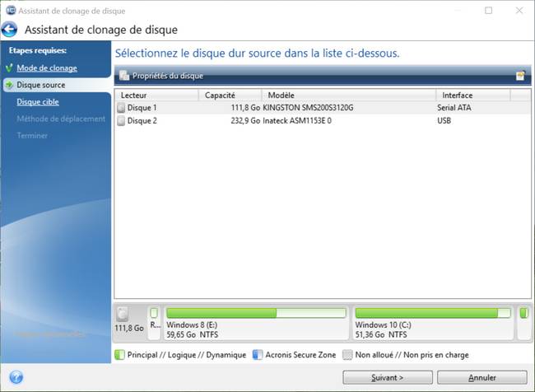Click the Acronis app icon in title bar
Image resolution: width=535 pixels, height=392 pixels.
11,10
